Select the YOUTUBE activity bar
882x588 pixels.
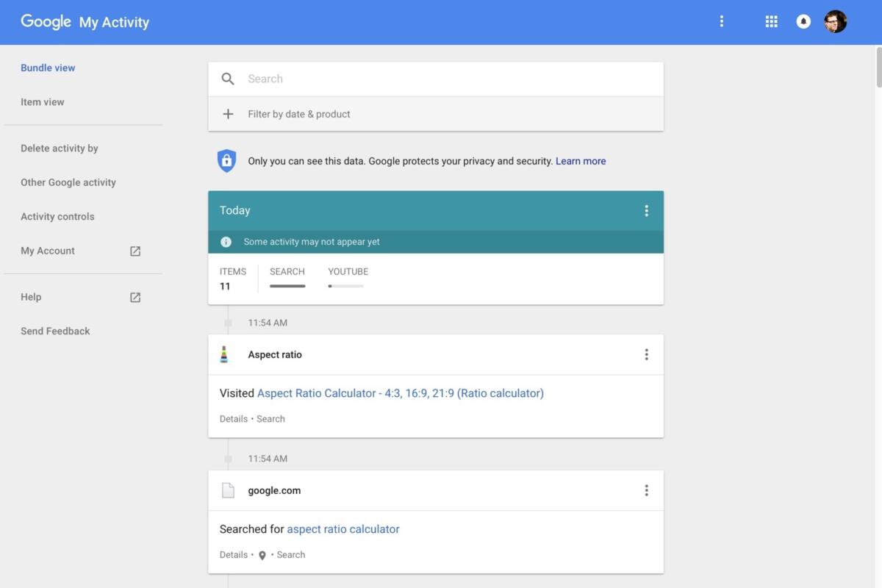(x=348, y=277)
